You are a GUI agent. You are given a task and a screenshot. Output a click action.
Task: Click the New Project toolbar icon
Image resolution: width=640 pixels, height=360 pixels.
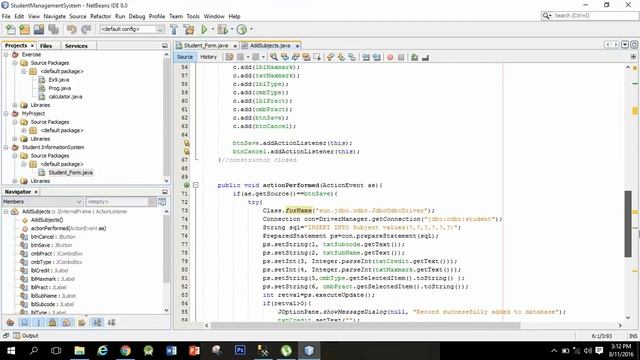[x=24, y=29]
